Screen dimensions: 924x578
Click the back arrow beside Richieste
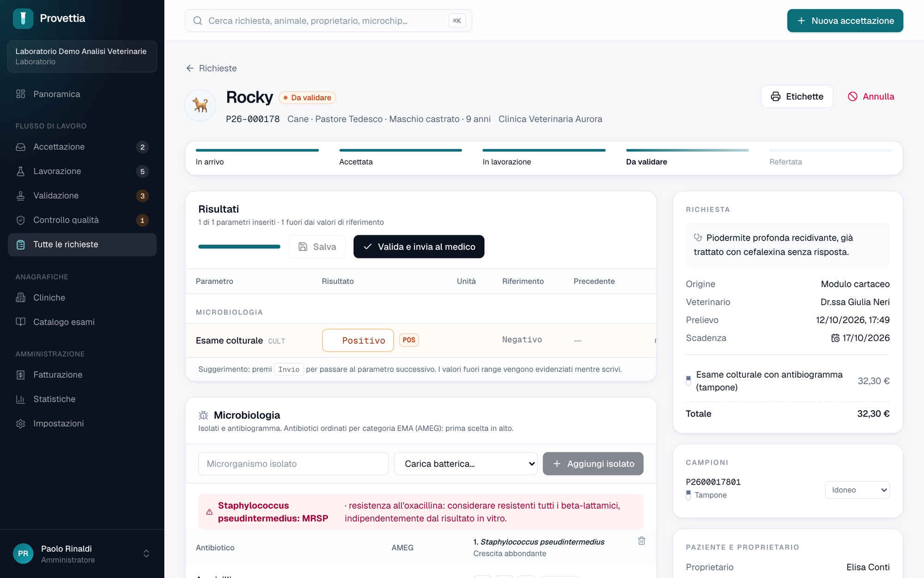coord(190,68)
